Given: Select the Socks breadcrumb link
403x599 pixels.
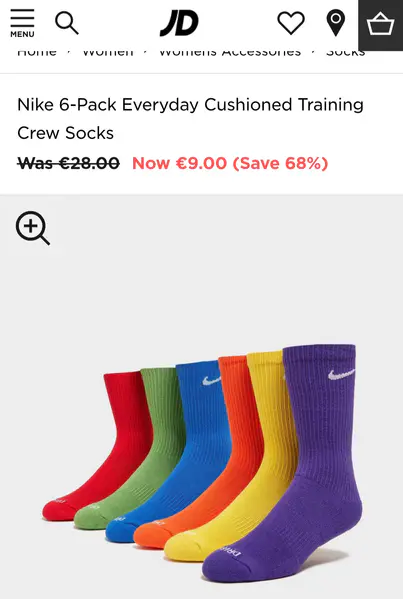Looking at the screenshot, I should (x=346, y=52).
